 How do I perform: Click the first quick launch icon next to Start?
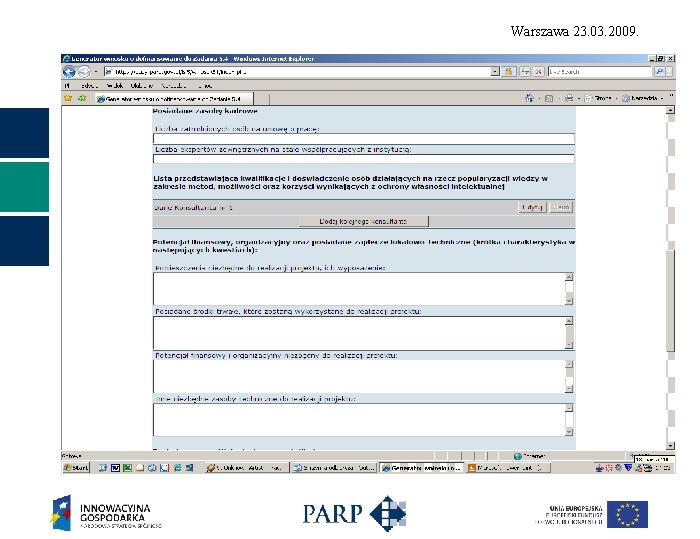103,468
